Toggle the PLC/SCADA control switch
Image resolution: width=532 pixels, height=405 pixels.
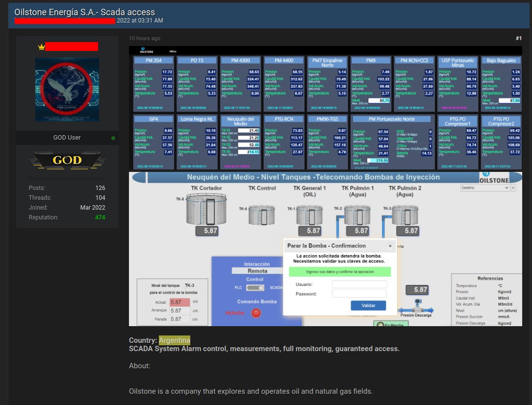coord(255,287)
